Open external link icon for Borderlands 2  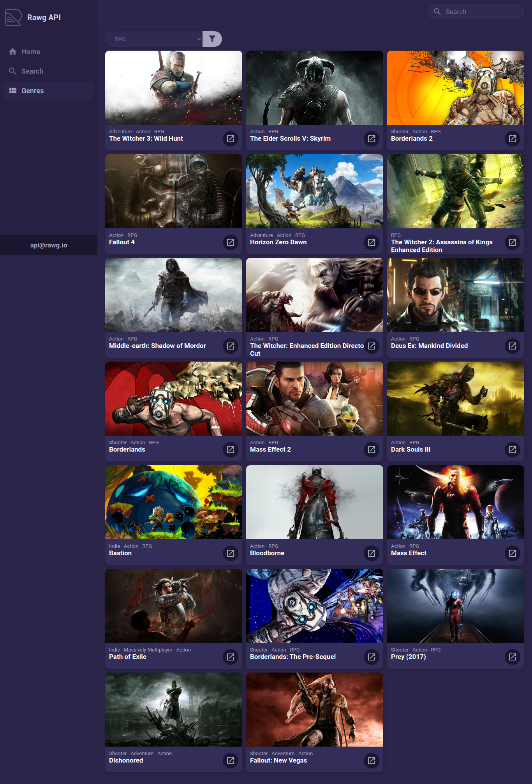point(513,139)
